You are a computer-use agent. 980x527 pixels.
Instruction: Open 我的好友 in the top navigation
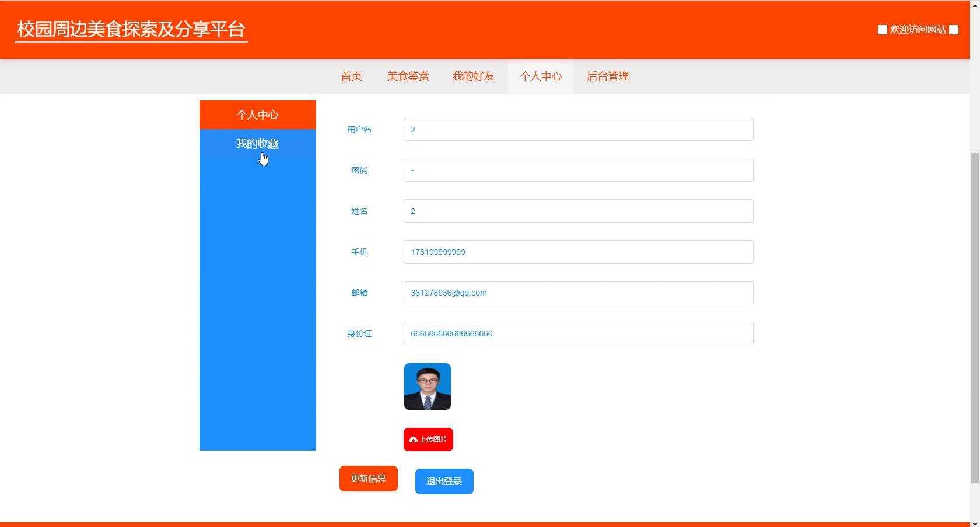click(x=473, y=76)
